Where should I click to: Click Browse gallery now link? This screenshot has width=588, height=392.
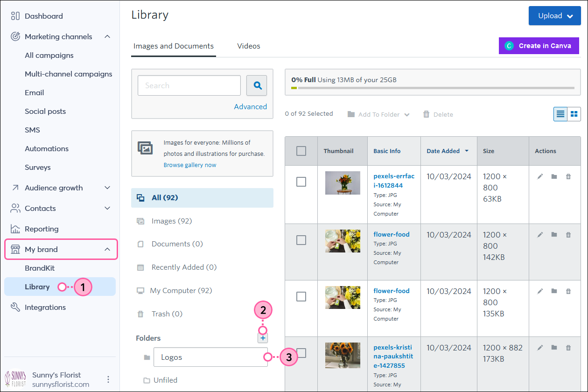click(x=190, y=165)
